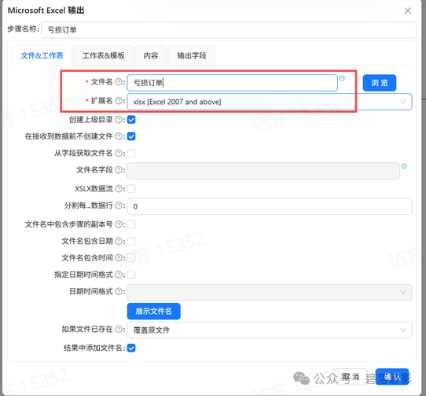Open help icon beside 文件名 label
Image resolution: width=426 pixels, height=396 pixels.
click(119, 82)
